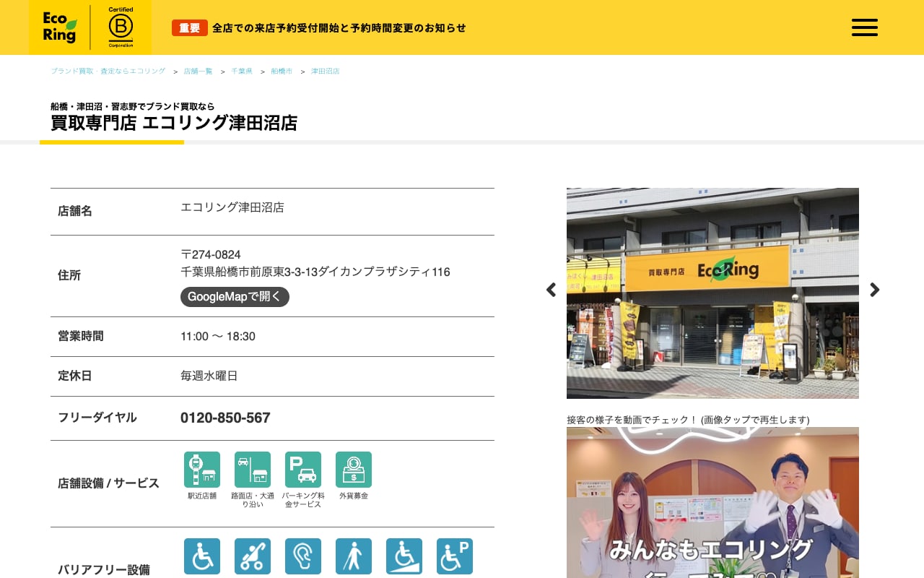Click the GoogleMapで開く button
This screenshot has width=924, height=578.
click(x=235, y=297)
